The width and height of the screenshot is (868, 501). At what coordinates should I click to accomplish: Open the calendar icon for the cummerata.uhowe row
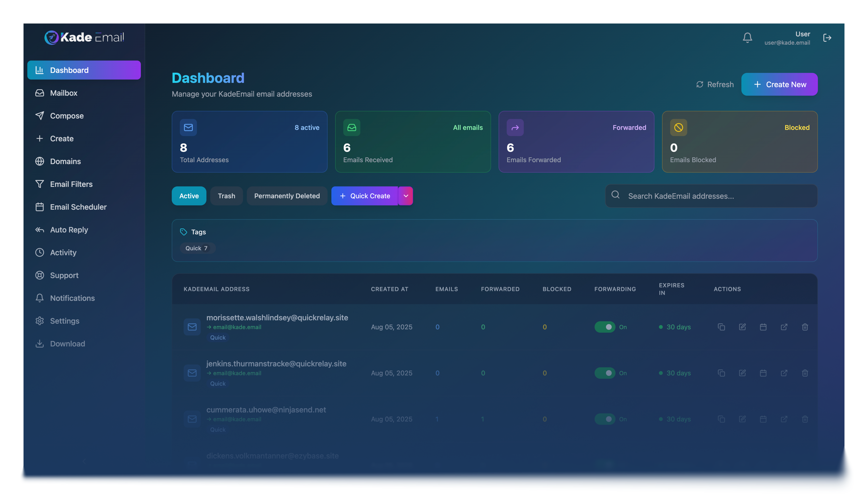[x=763, y=419]
